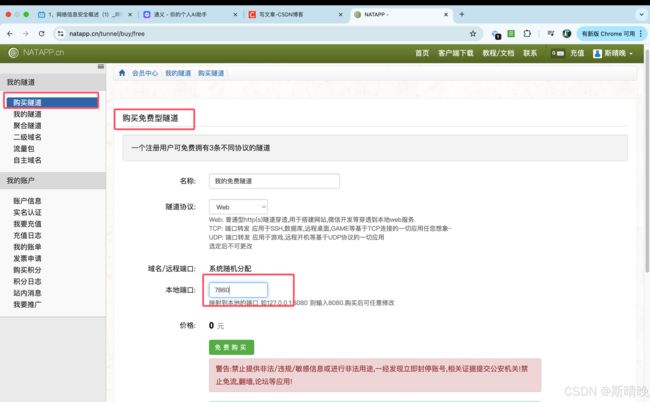Click the 我的账户 section header in the sidebar
Screen dimensions: 650x402
coord(53,181)
